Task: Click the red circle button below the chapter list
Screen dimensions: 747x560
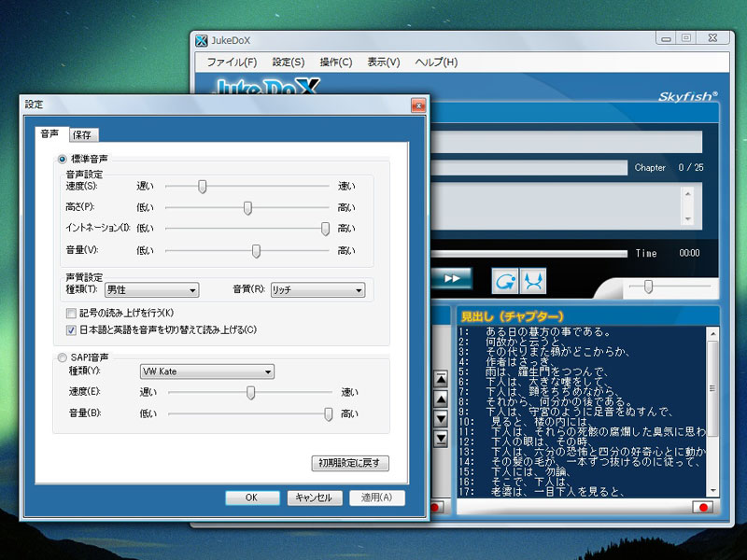Action: pos(703,507)
